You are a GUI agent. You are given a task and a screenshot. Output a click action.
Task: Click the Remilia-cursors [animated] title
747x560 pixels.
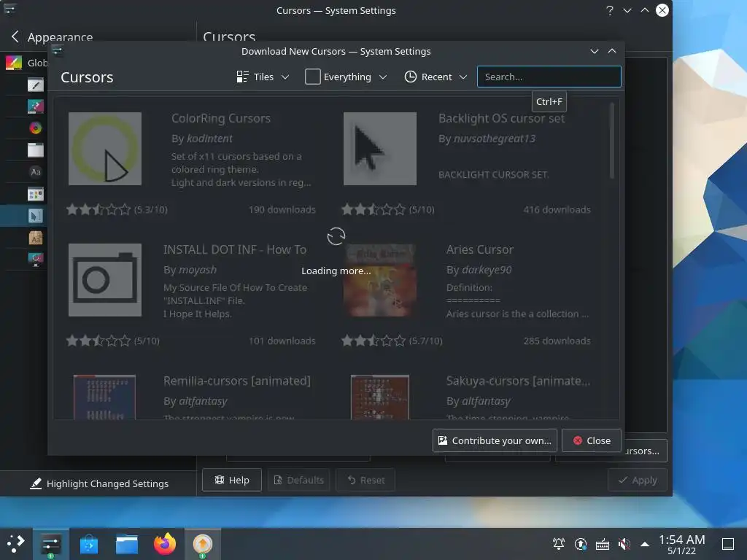coord(237,381)
